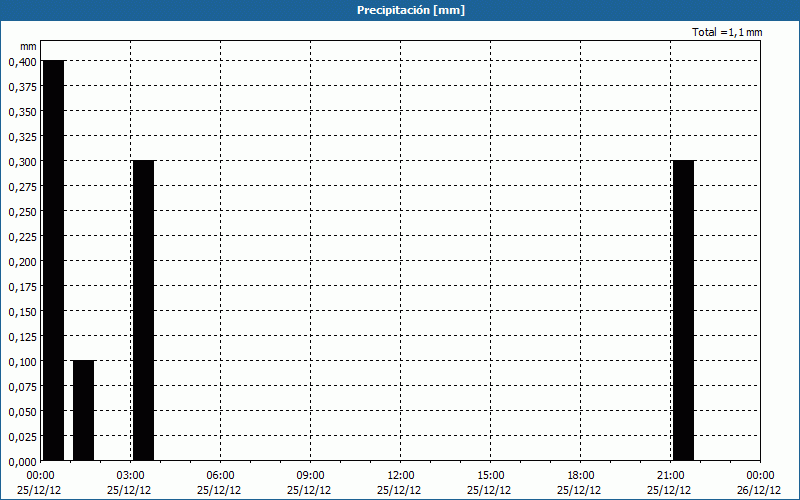Select the 0,300 mm bar after 03:00
Image resolution: width=800 pixels, height=500 pixels.
143,310
